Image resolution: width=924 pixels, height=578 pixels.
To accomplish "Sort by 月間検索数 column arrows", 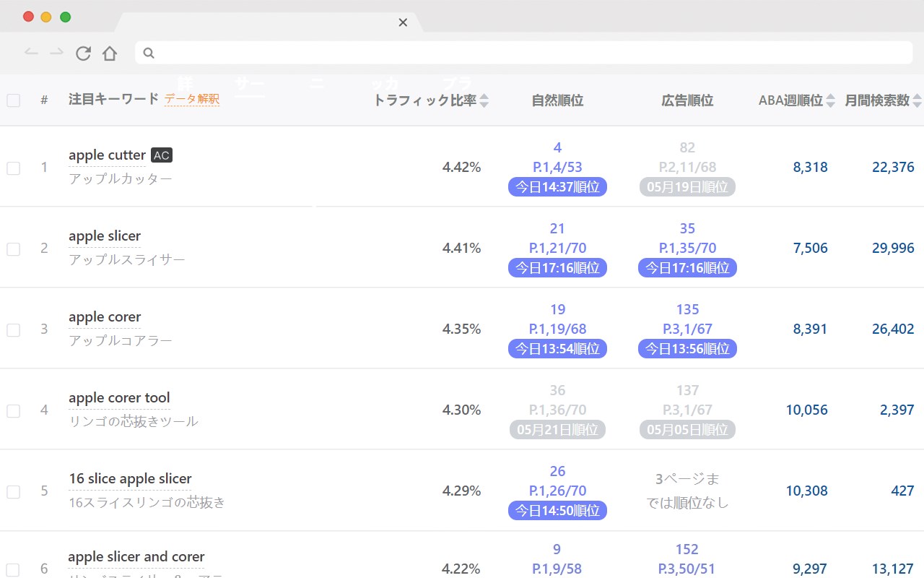I will tap(917, 100).
